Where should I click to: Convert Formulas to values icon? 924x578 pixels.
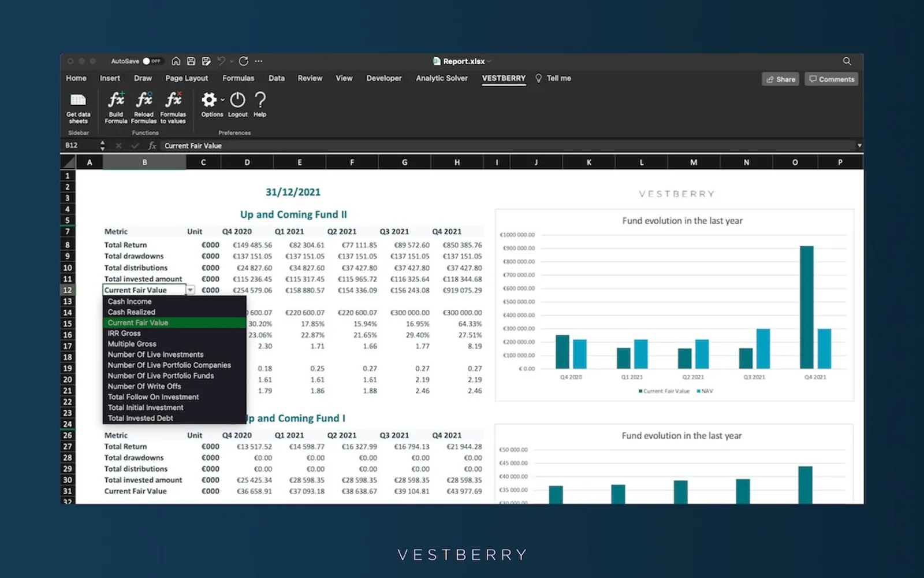(173, 99)
